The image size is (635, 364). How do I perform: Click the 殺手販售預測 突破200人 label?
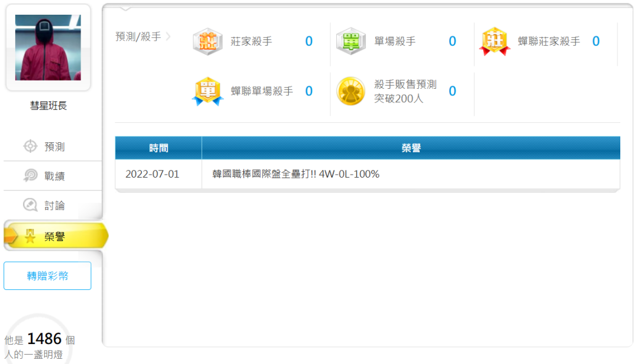click(x=405, y=92)
